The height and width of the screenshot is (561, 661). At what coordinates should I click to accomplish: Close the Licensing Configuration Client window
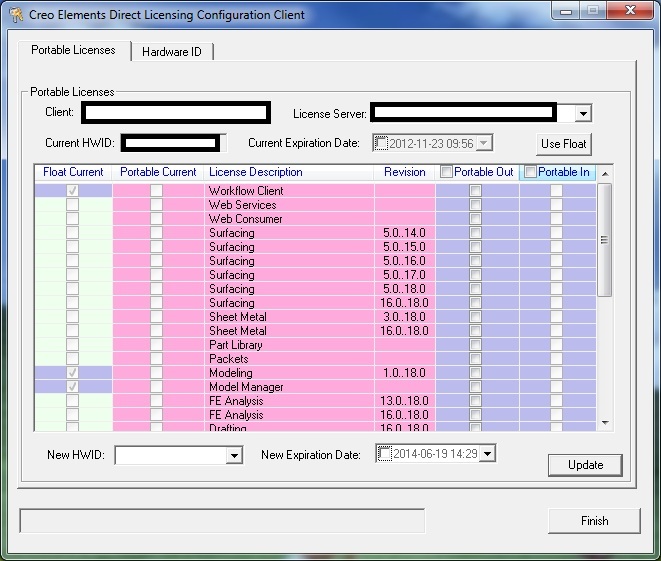click(x=631, y=11)
